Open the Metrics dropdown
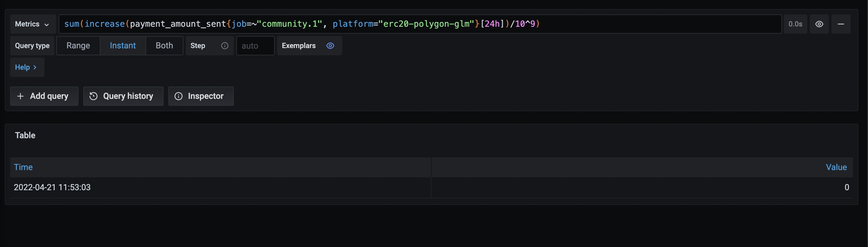The height and width of the screenshot is (247, 868). (x=32, y=24)
